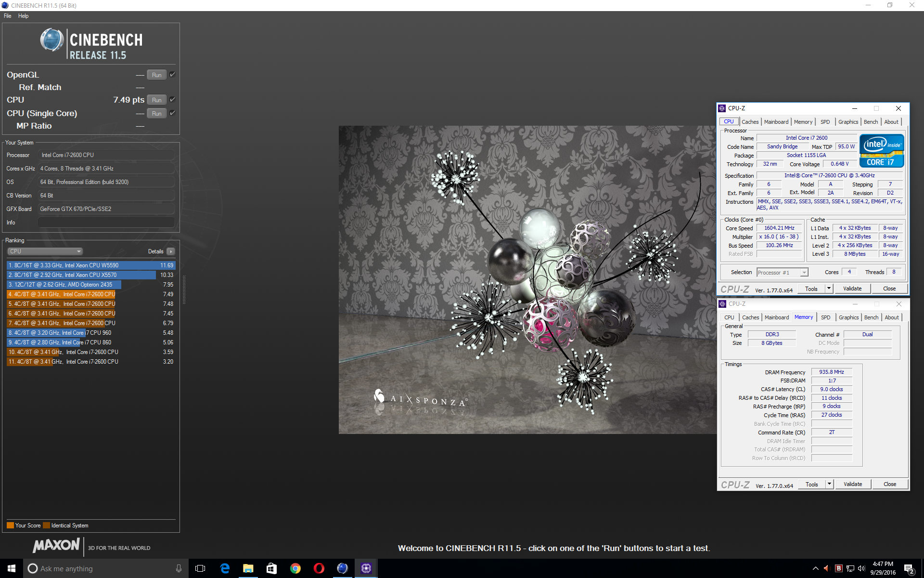This screenshot has width=924, height=578.
Task: Click Close button in bottom CPU-Z window
Action: point(890,484)
